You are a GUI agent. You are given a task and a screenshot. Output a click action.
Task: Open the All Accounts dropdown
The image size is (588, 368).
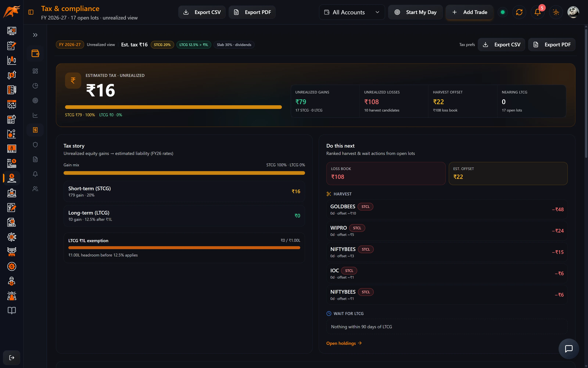coord(352,12)
